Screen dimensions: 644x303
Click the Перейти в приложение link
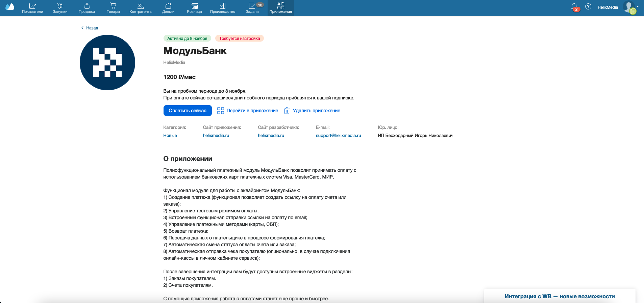click(x=248, y=111)
